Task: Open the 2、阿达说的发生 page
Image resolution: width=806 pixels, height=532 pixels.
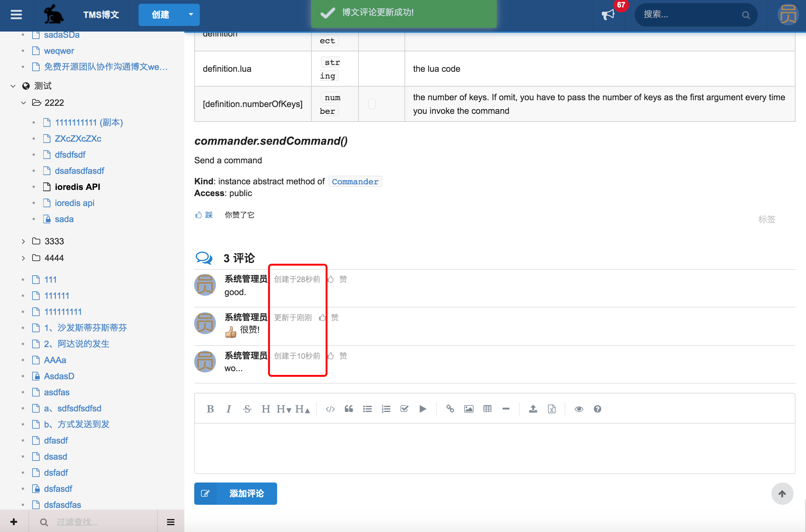Action: tap(77, 344)
